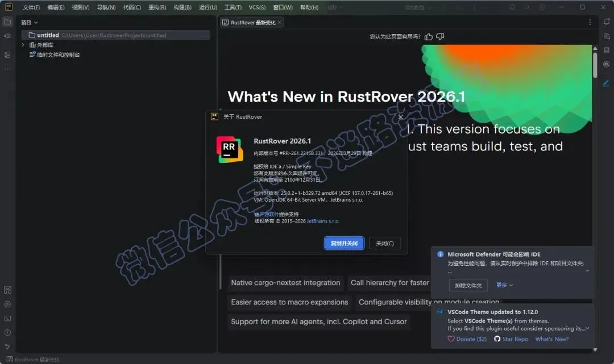Open the Services hexagon icon
The image size is (614, 364).
pyautogui.click(x=7, y=304)
